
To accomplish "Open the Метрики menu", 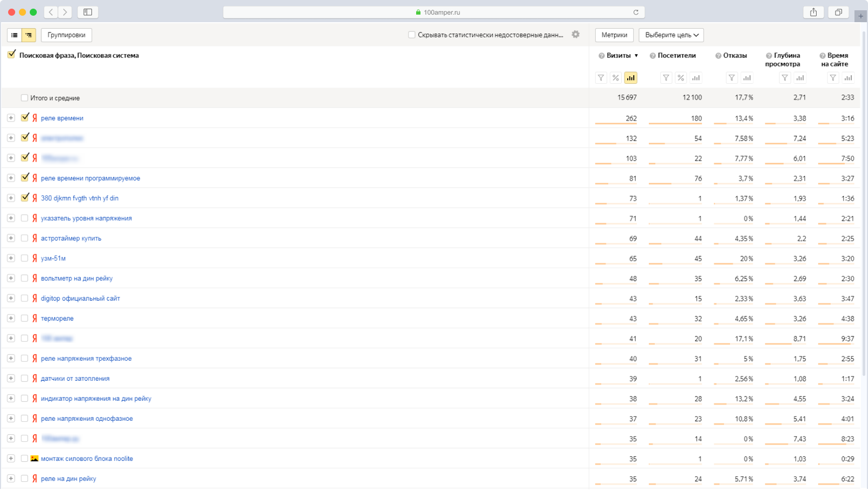I will click(x=614, y=35).
